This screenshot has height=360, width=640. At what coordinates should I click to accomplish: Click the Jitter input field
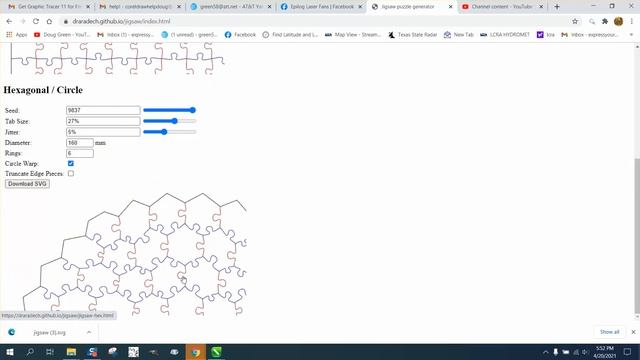tap(103, 132)
